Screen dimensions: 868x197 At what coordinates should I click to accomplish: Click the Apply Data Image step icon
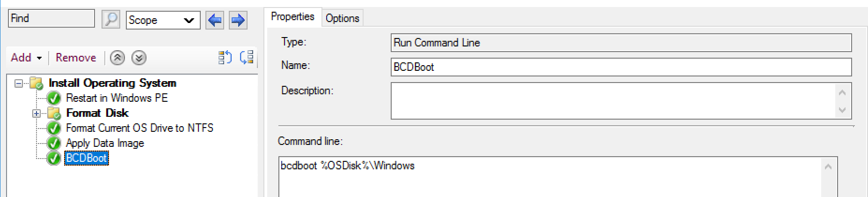[x=54, y=143]
